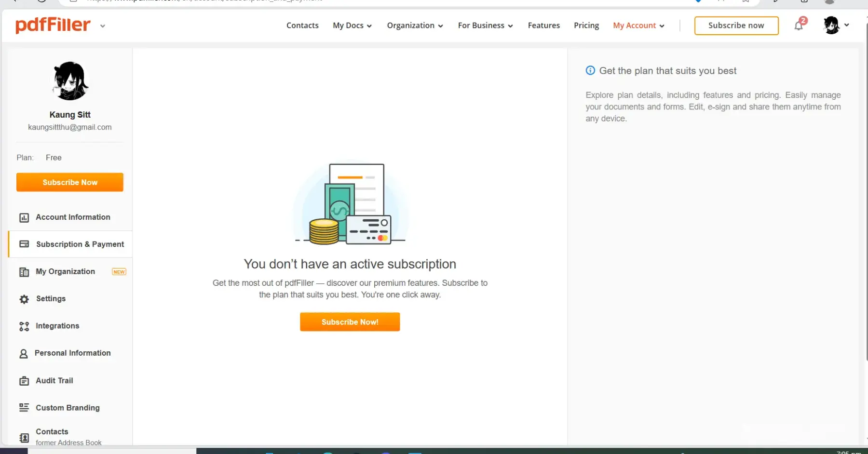Open the My Account dropdown
This screenshot has height=454, width=868.
[638, 26]
